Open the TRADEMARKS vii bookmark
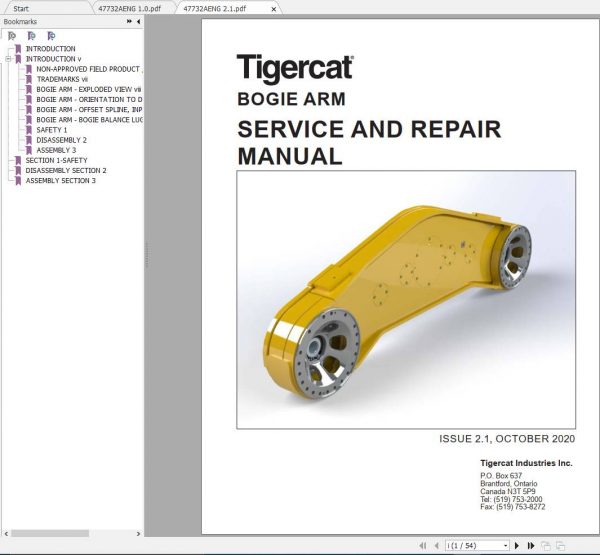Screen dimensions: 600x555 (x=62, y=79)
